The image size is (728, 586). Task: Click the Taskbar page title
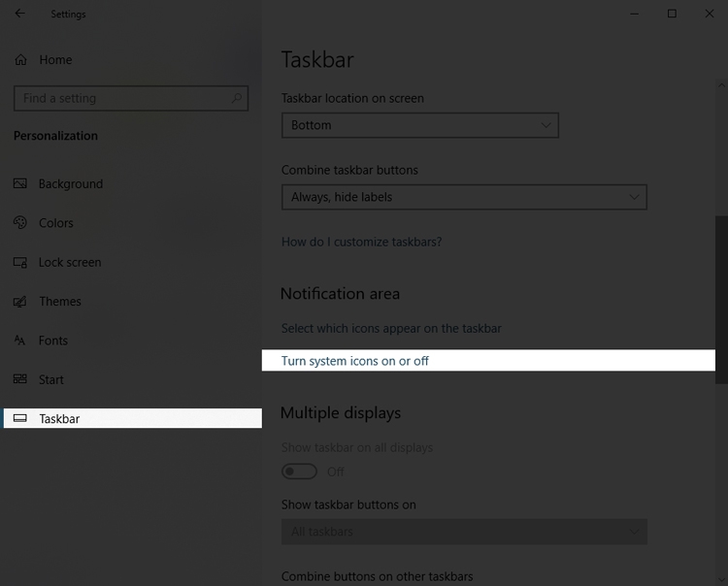pyautogui.click(x=317, y=60)
